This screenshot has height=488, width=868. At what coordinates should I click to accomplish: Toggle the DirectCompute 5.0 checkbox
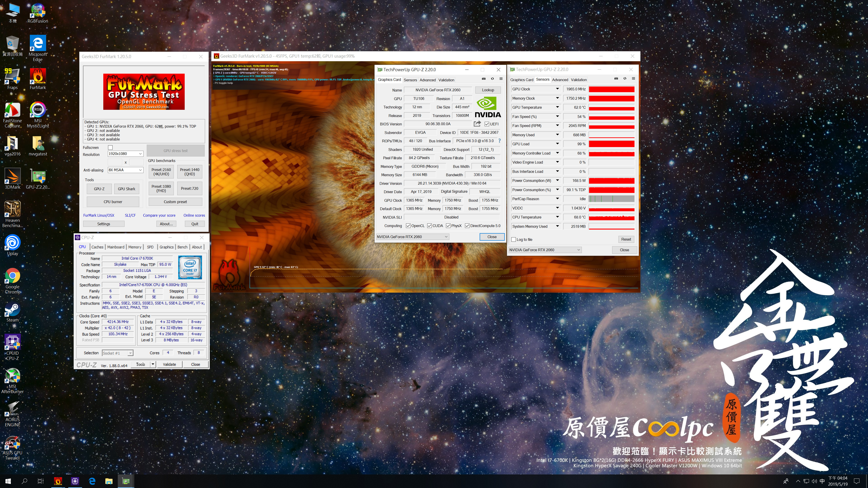click(467, 226)
